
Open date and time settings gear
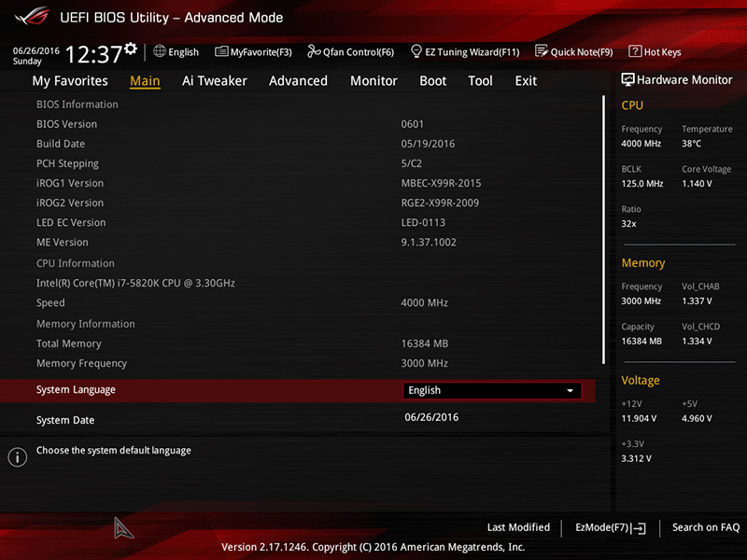131,49
